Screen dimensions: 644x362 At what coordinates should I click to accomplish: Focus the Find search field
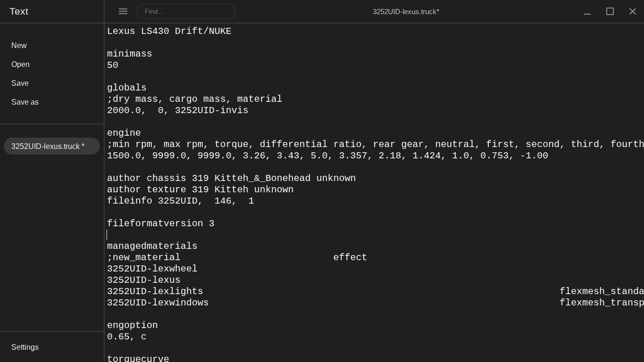pos(186,11)
